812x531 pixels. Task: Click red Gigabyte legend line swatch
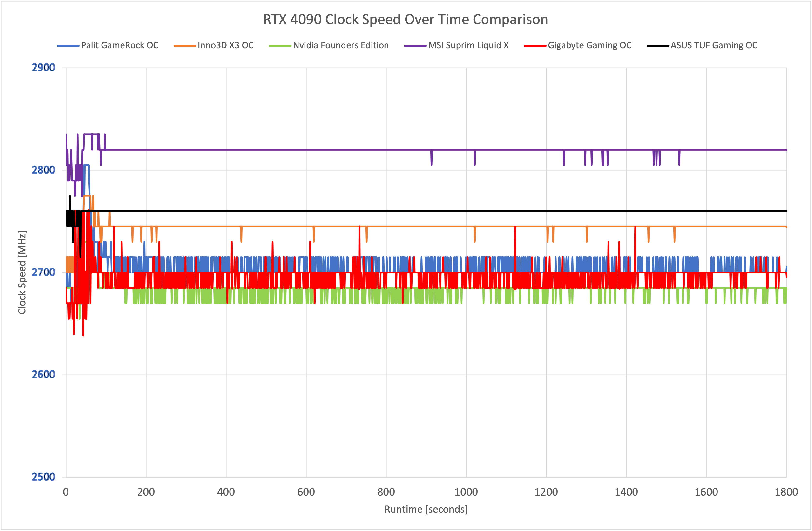535,46
